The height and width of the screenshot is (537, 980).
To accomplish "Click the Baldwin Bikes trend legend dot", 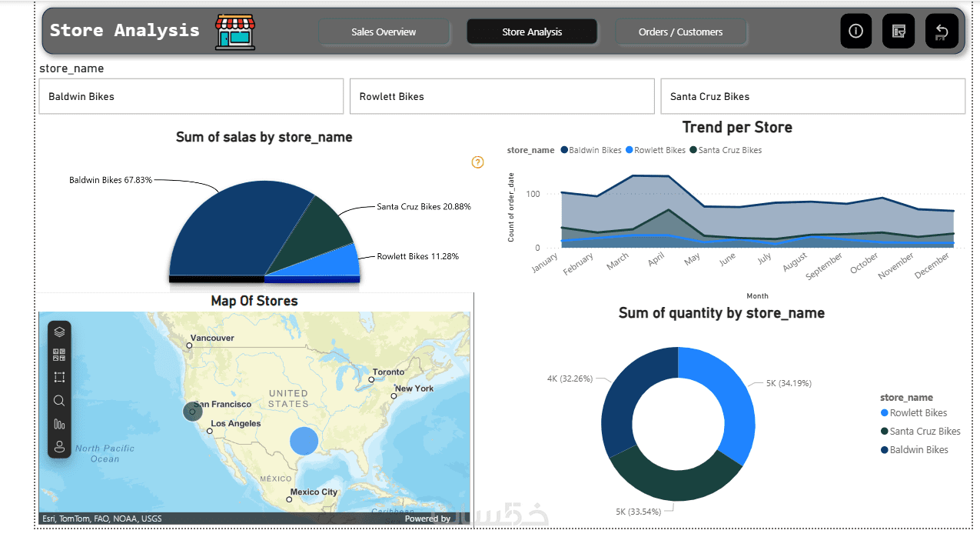I will click(564, 150).
